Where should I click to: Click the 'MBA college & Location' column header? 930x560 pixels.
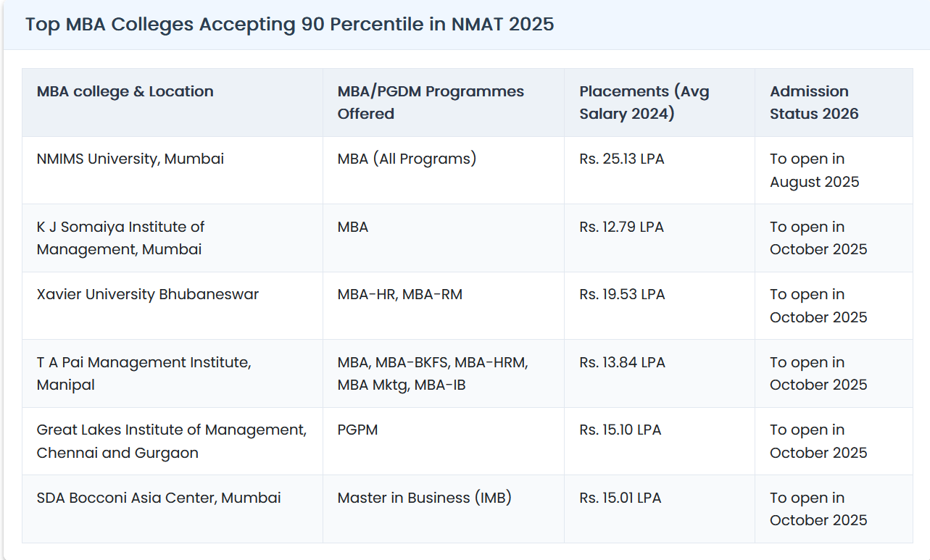(125, 91)
